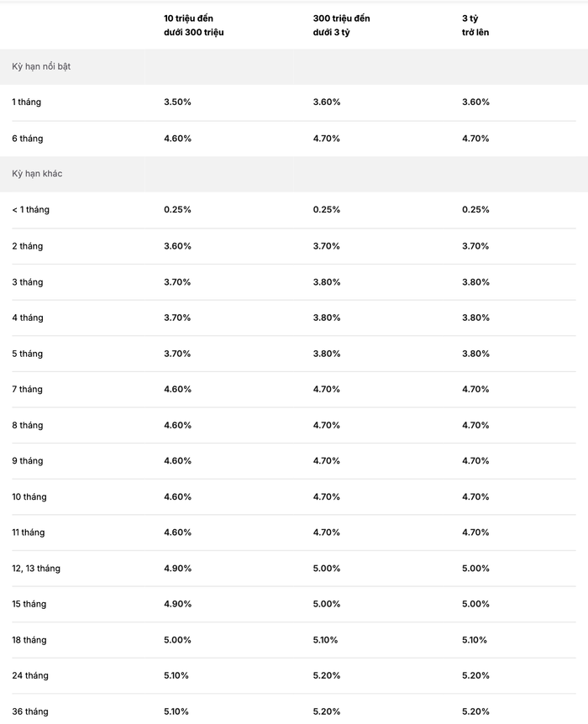This screenshot has height=724, width=588.
Task: Click the '6 tháng' row label
Action: pyautogui.click(x=27, y=139)
